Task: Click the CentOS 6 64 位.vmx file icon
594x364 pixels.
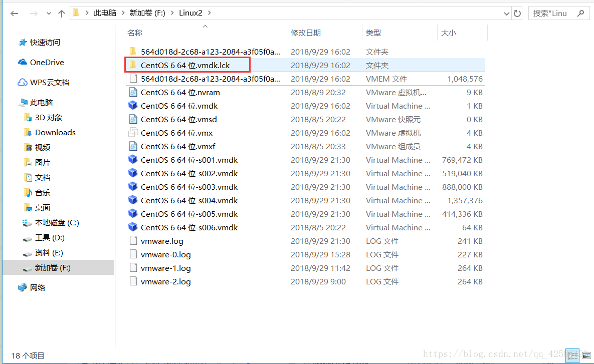Action: point(133,133)
